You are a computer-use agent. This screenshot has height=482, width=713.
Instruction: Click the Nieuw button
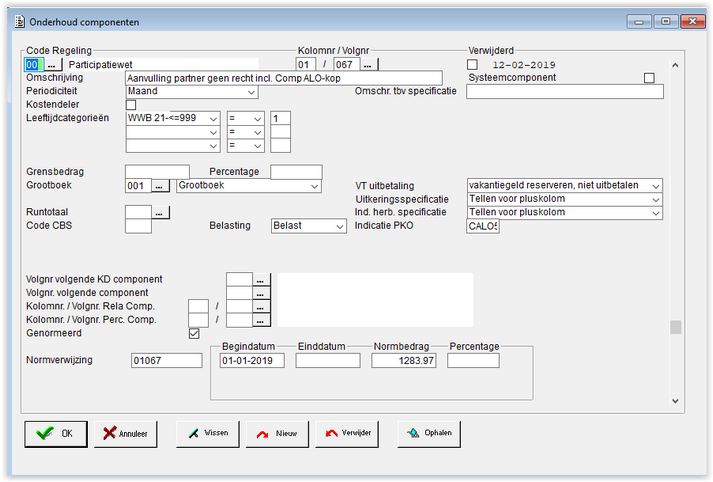(277, 434)
